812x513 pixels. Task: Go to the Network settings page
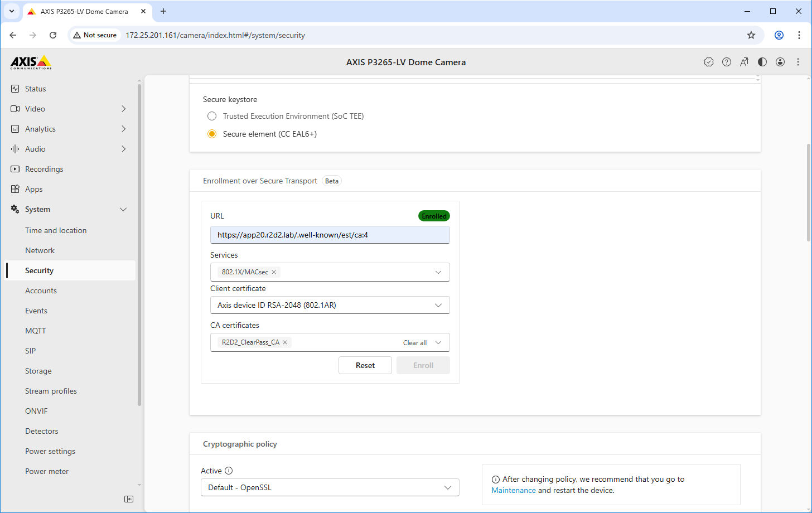pos(40,250)
